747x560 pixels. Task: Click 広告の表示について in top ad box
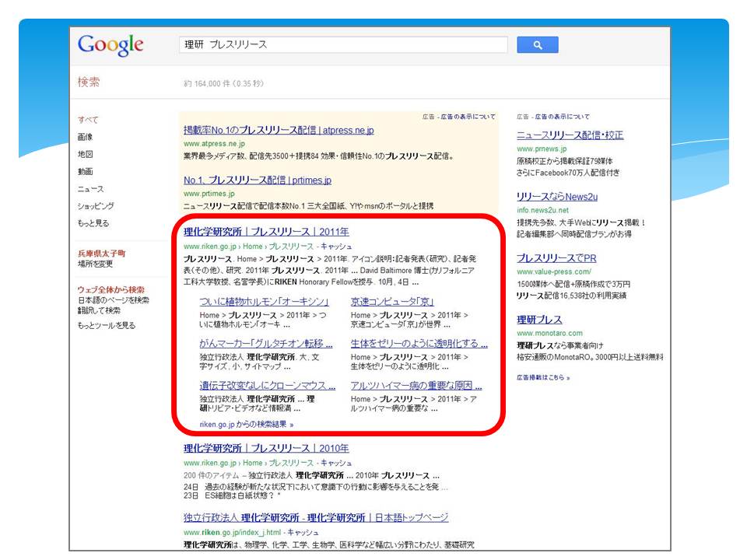[x=468, y=117]
